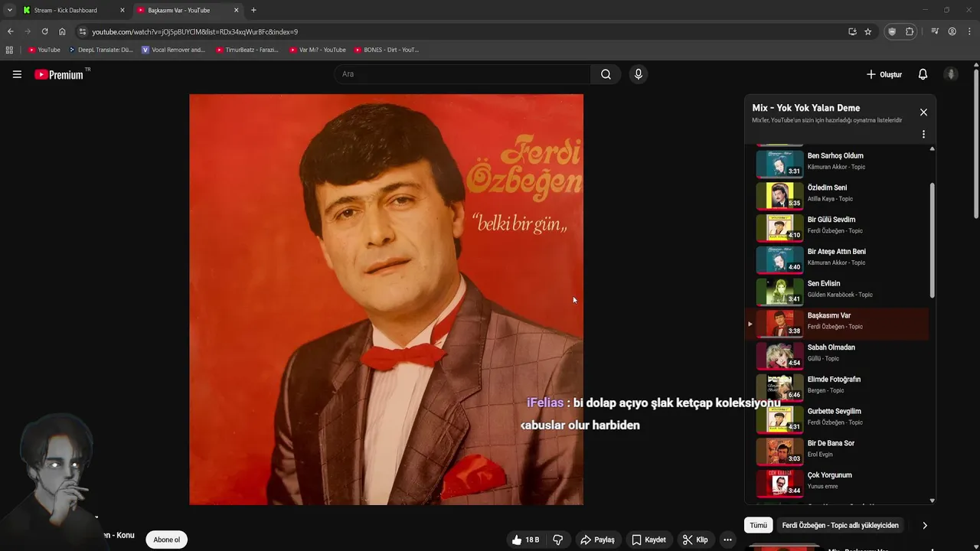The height and width of the screenshot is (551, 980).
Task: Close the Kick Dashboard tab
Action: [122, 10]
